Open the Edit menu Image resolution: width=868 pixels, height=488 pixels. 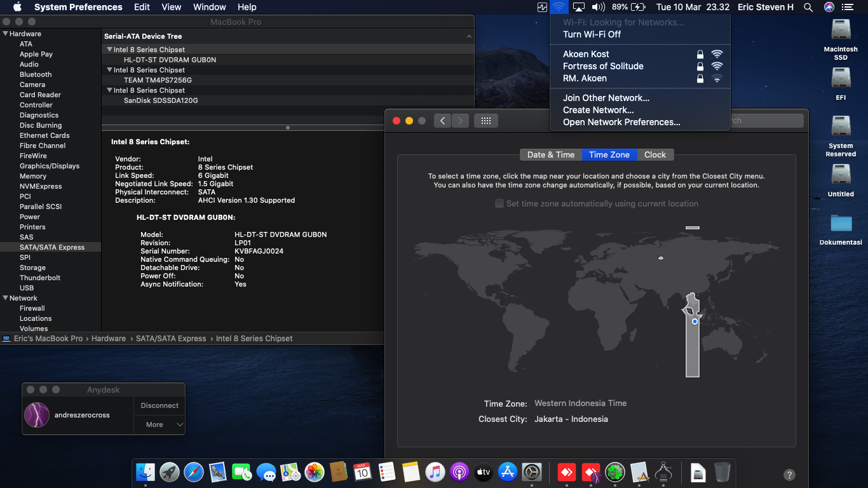[x=142, y=7]
